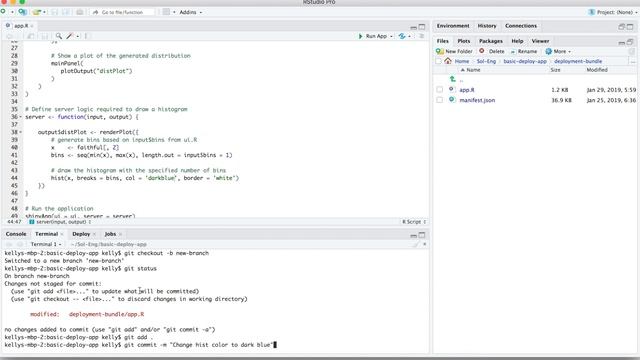This screenshot has width=640, height=360.
Task: Collapse the fold arrow at line 36
Action: (x=21, y=117)
